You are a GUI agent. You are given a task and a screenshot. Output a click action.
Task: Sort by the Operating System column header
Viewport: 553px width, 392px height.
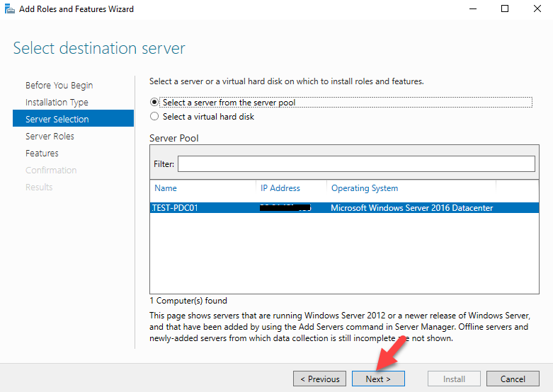365,188
